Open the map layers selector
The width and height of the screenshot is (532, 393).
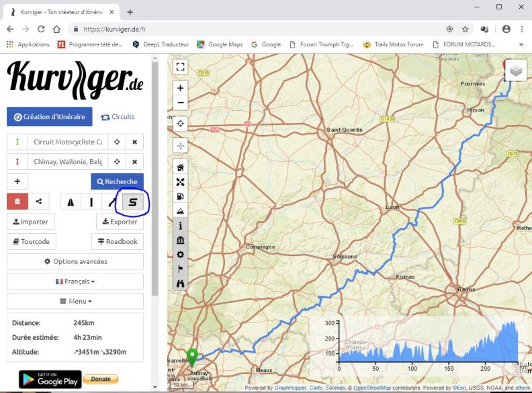click(x=516, y=71)
